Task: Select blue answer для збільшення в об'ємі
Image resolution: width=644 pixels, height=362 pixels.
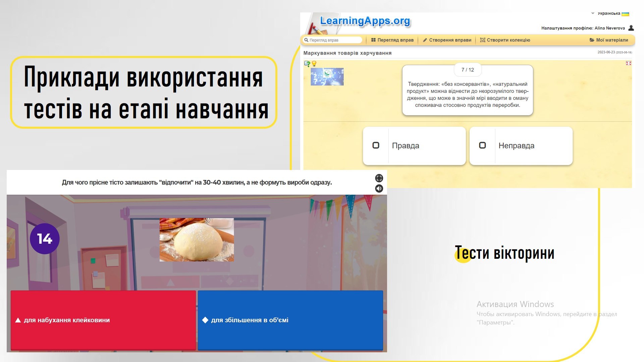Action: [x=290, y=320]
